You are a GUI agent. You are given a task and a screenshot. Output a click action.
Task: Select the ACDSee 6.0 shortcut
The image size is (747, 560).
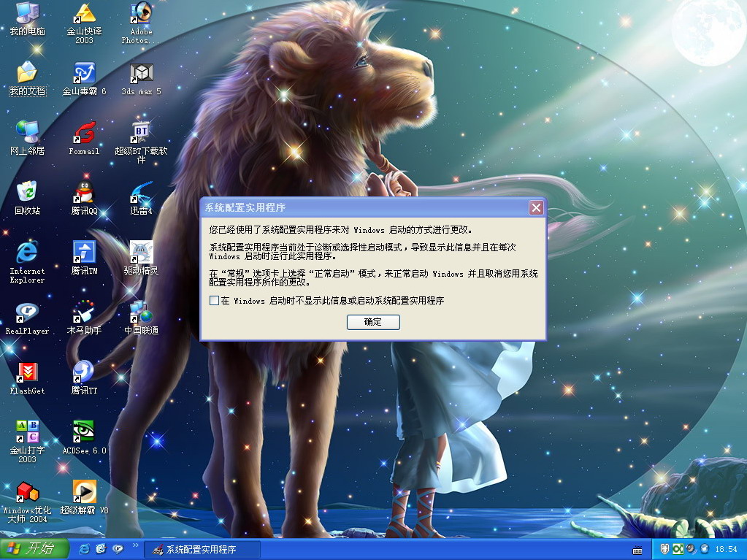84,437
